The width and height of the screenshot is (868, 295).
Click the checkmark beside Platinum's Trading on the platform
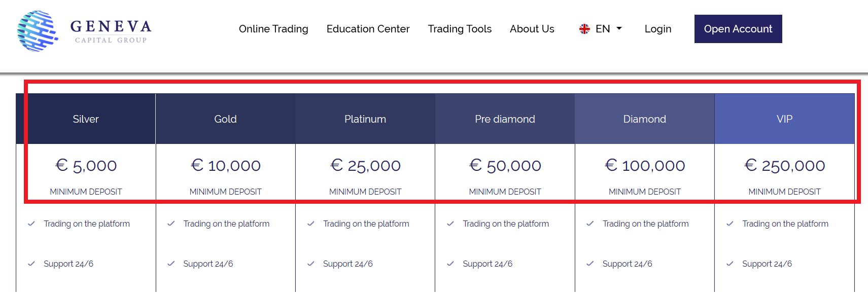tap(311, 224)
